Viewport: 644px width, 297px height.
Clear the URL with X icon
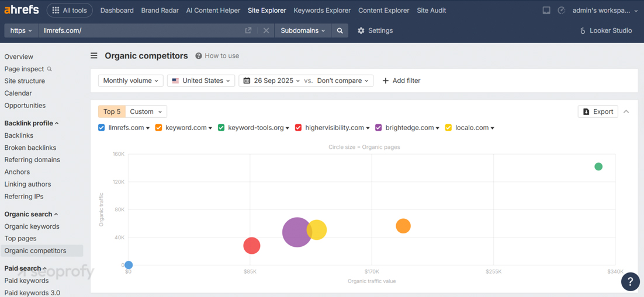pos(266,30)
